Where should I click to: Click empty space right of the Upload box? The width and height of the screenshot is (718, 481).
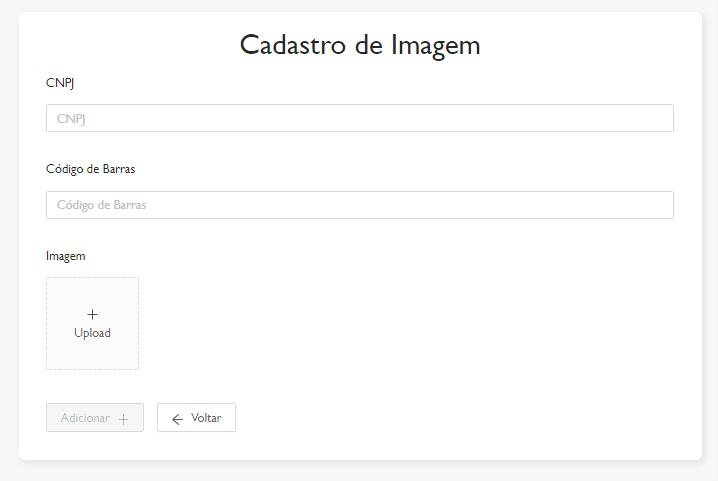[x=400, y=323]
